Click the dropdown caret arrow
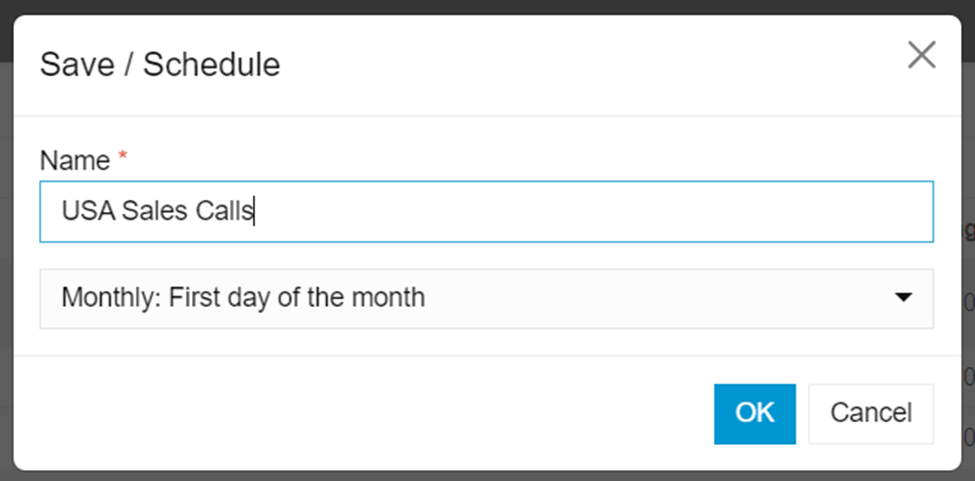 click(903, 298)
